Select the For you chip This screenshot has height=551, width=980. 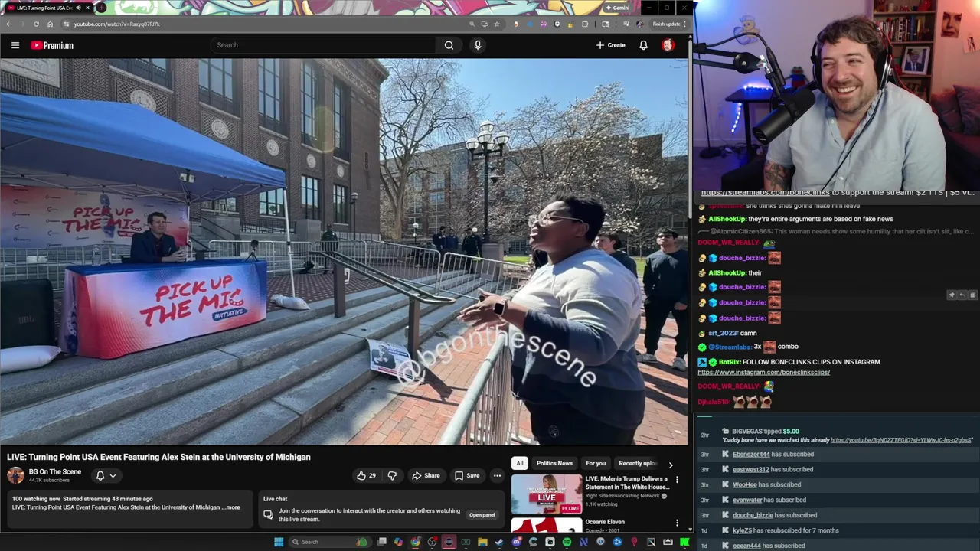tap(596, 463)
